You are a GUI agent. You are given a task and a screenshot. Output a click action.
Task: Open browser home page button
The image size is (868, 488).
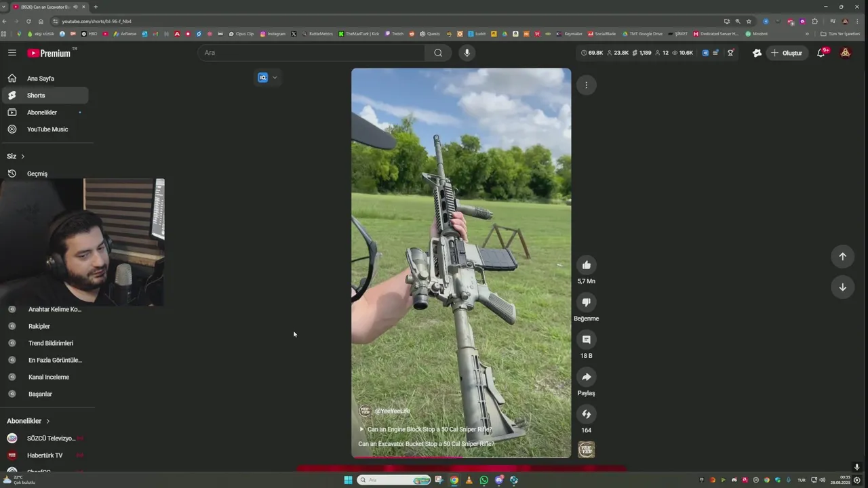(x=41, y=22)
